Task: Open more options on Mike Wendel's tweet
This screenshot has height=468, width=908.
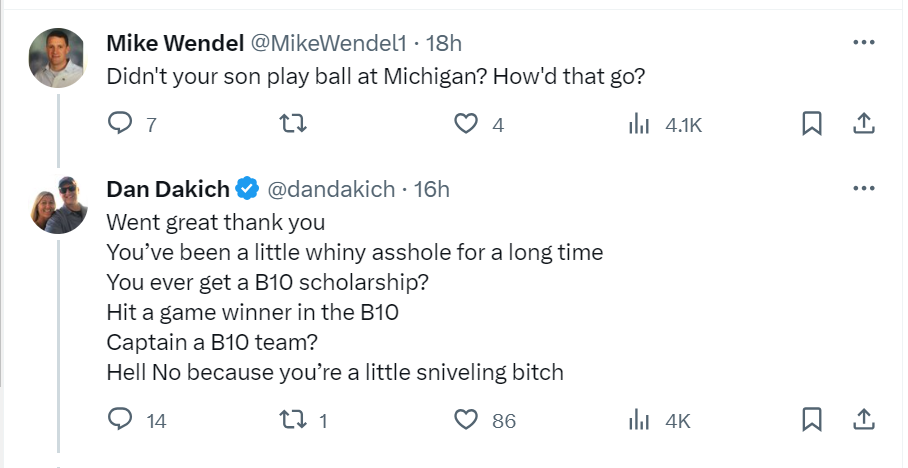Action: (863, 43)
